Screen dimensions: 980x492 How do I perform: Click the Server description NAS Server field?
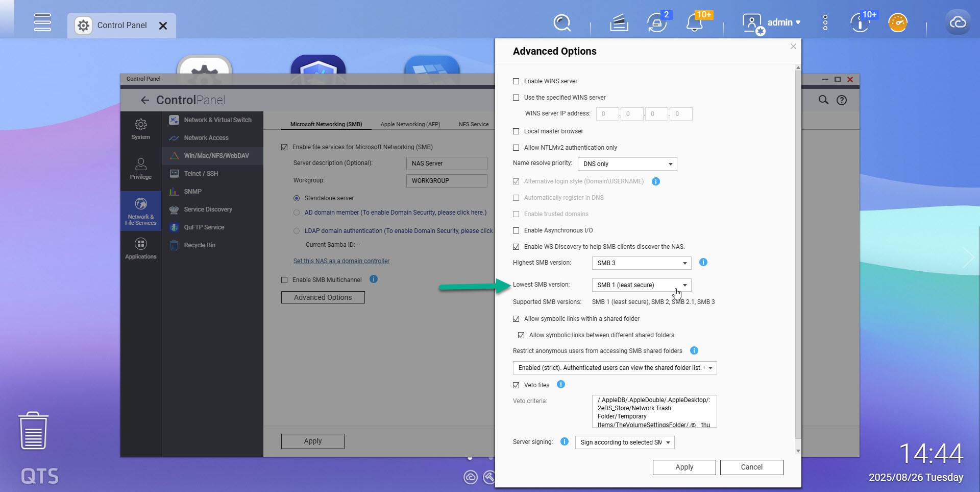pyautogui.click(x=447, y=163)
